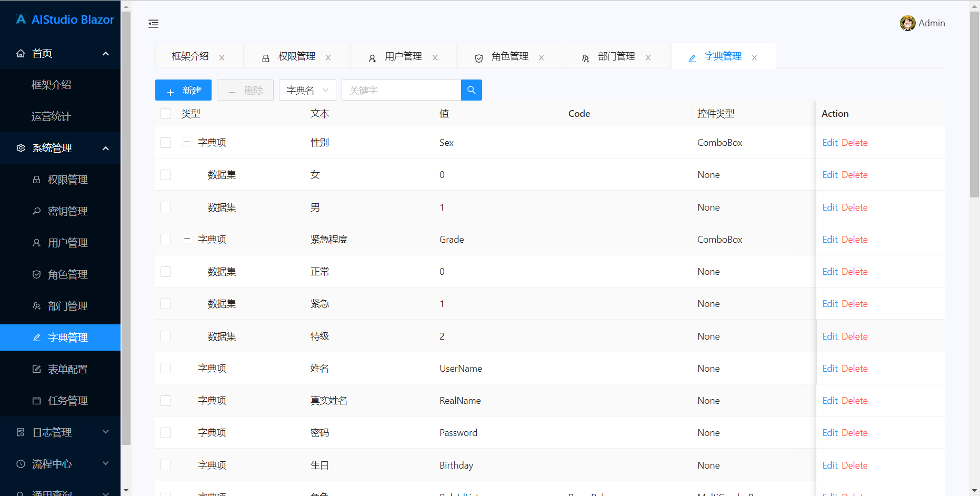Focus the 关键字 search input field
980x496 pixels.
[402, 90]
